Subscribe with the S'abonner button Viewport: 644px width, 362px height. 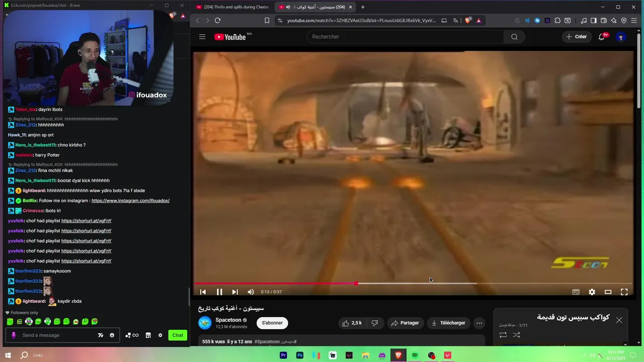click(x=272, y=323)
